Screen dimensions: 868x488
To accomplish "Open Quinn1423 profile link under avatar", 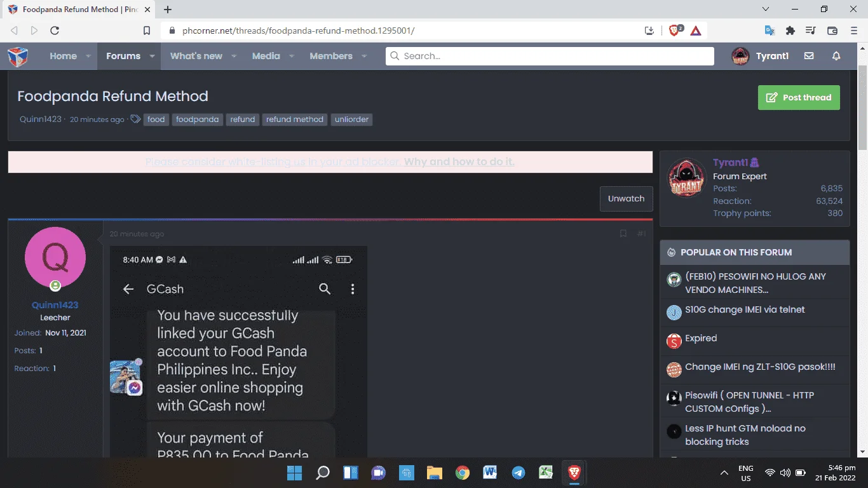I will click(x=55, y=305).
